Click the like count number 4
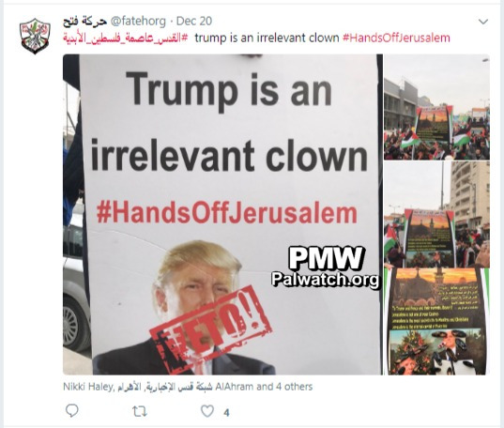The width and height of the screenshot is (504, 428). point(226,412)
